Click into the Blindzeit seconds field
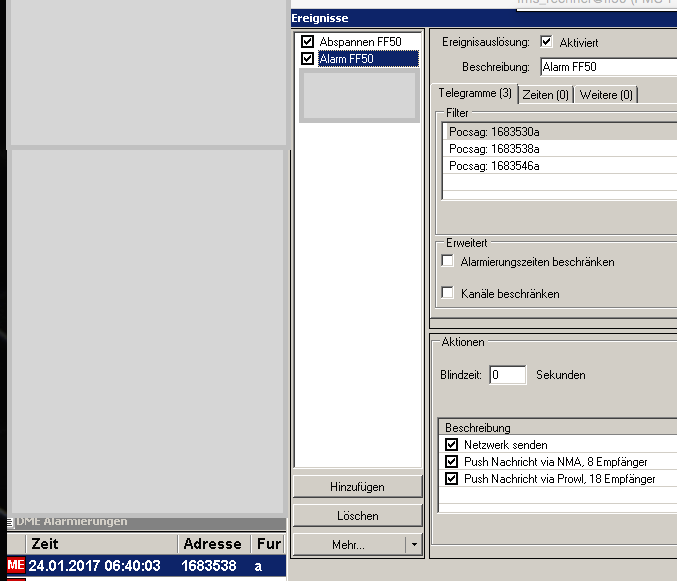This screenshot has height=581, width=677. 508,375
